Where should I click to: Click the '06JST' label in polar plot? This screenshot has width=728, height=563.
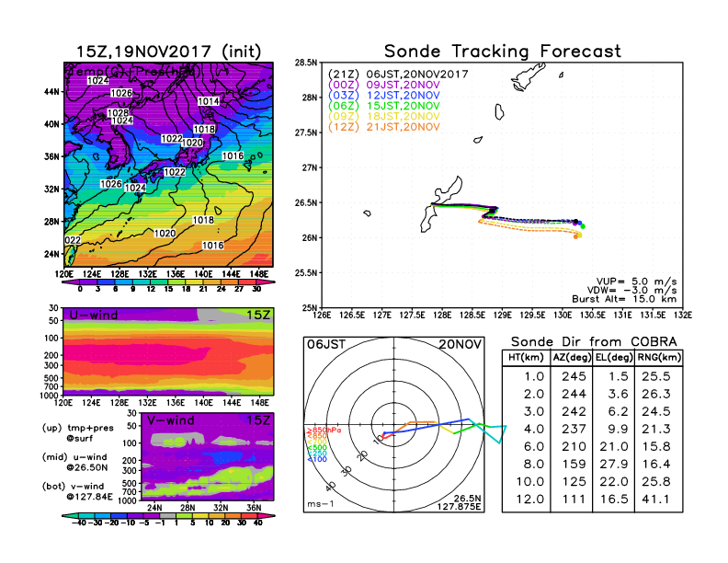326,345
